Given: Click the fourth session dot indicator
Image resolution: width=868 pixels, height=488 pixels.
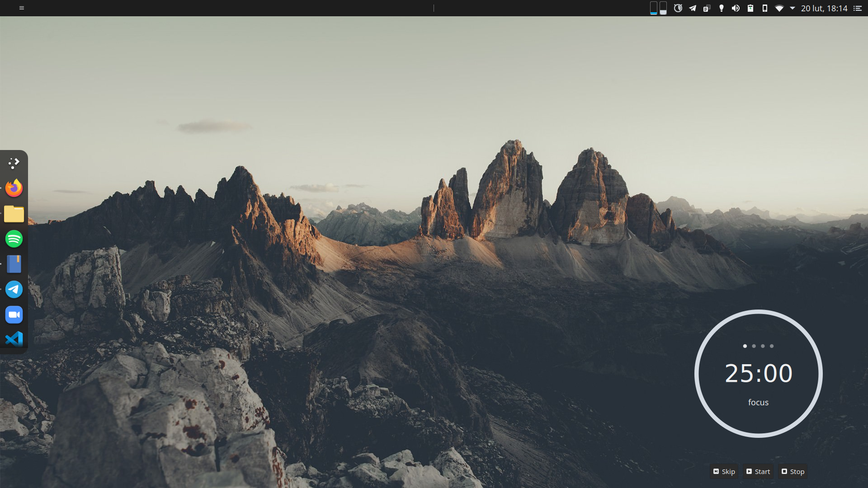Looking at the screenshot, I should tap(772, 346).
